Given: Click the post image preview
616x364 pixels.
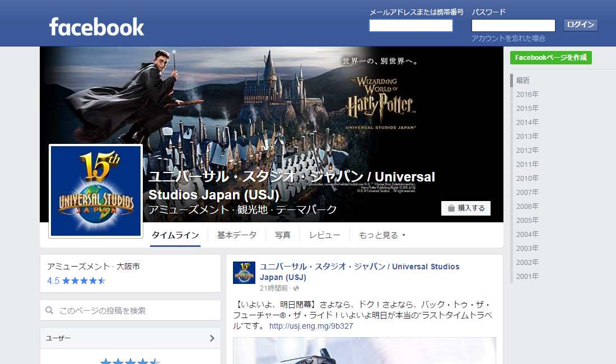Looking at the screenshot, I should (x=365, y=351).
